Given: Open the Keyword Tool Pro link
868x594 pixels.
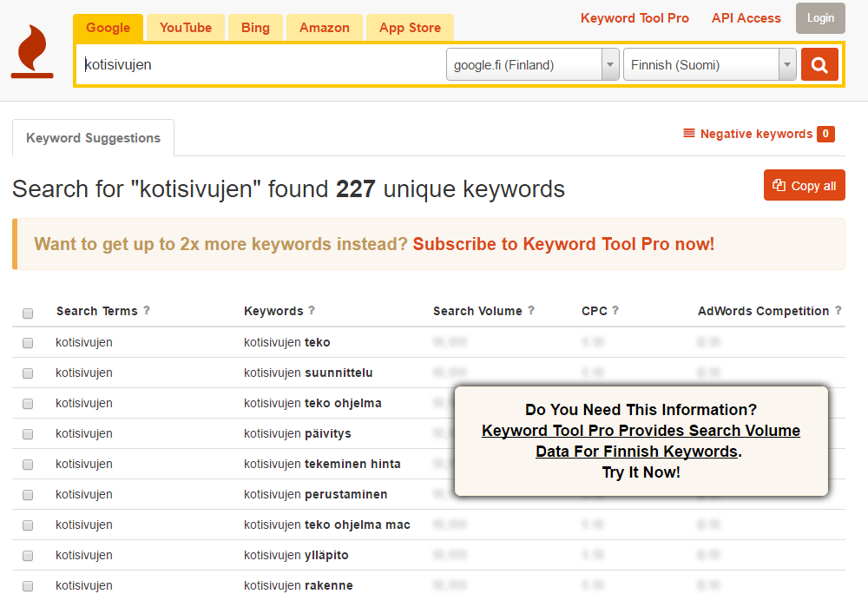Looking at the screenshot, I should click(x=635, y=18).
